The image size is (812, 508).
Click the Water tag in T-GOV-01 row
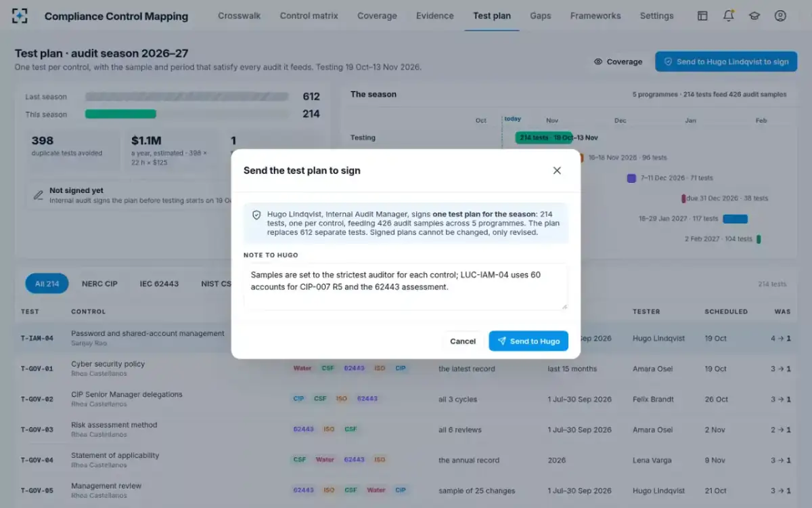(x=302, y=368)
